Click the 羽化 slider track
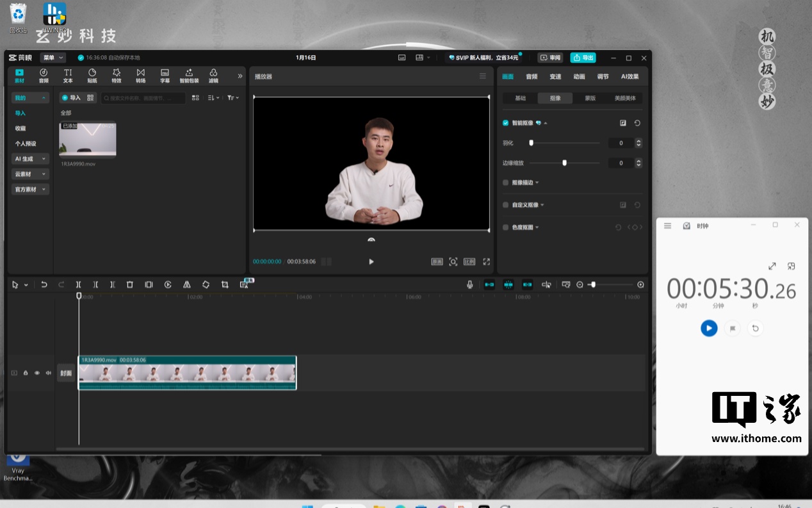812x508 pixels. (x=565, y=143)
